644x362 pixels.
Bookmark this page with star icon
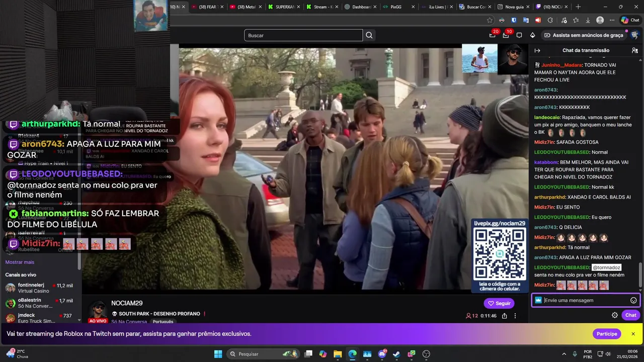tap(490, 20)
